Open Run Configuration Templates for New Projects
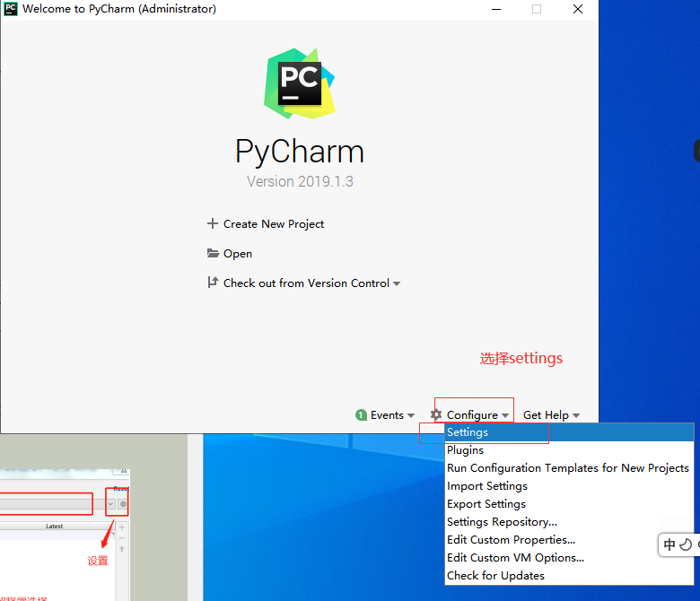Viewport: 700px width, 601px height. (x=569, y=468)
